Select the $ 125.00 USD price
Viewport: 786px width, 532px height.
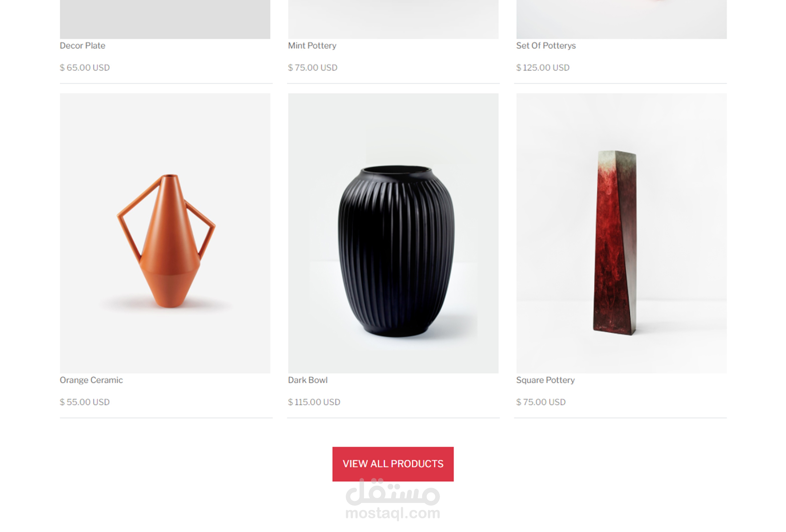(x=543, y=68)
